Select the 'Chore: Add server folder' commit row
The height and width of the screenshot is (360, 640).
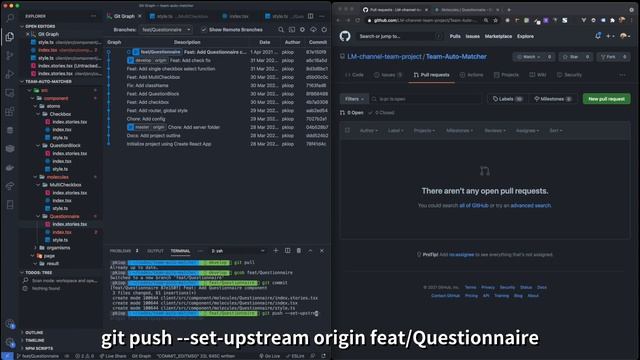[x=218, y=127]
